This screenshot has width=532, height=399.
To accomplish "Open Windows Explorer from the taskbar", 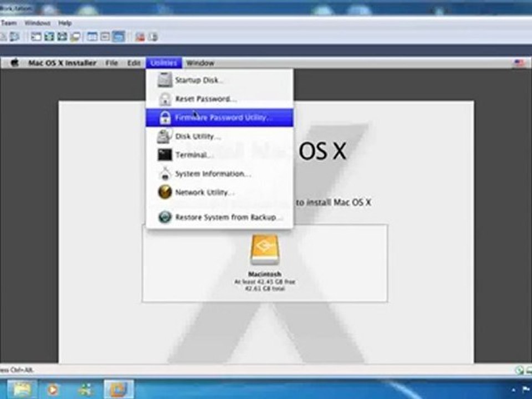I will (x=22, y=390).
